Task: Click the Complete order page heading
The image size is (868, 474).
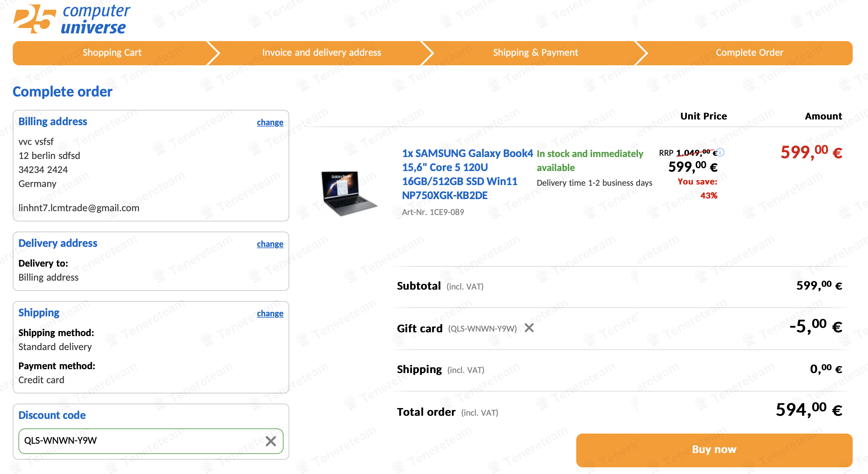Action: pos(62,91)
